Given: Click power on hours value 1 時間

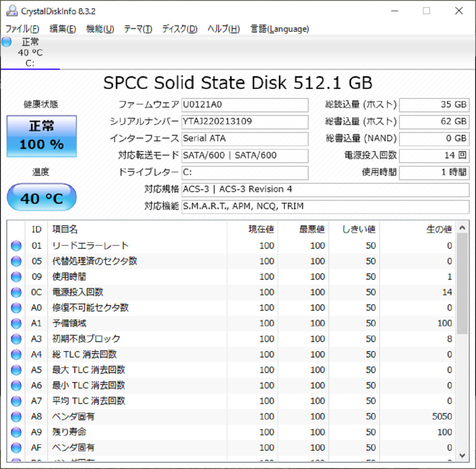Looking at the screenshot, I should pyautogui.click(x=434, y=173).
